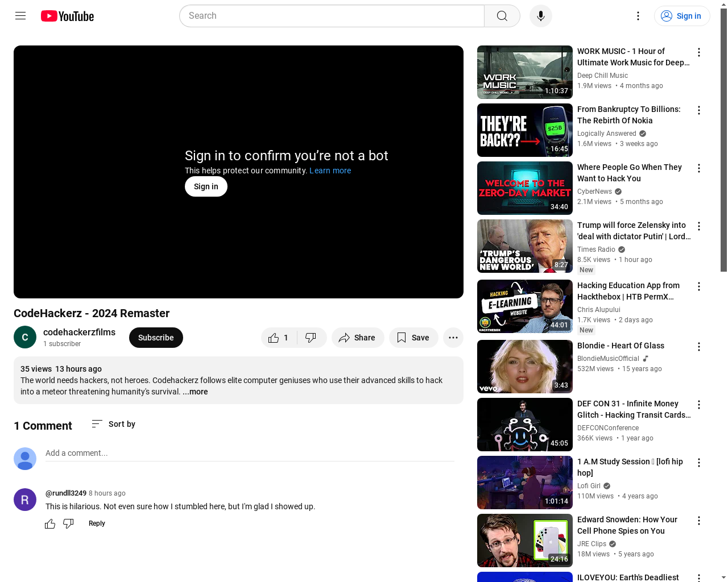Subscribe to codehackerzfilms
The height and width of the screenshot is (582, 728).
[156, 338]
